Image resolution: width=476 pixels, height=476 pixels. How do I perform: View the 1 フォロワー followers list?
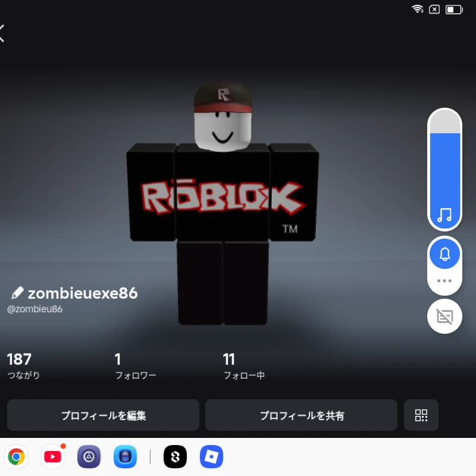pos(136,366)
